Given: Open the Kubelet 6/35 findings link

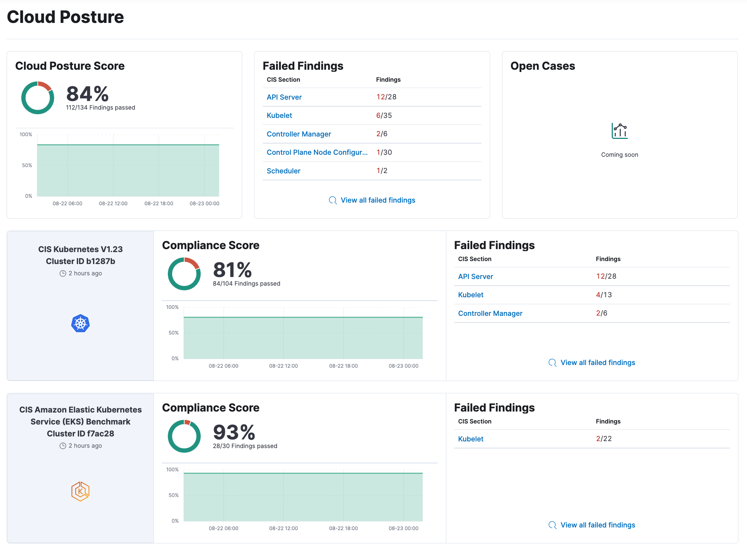Looking at the screenshot, I should 279,116.
